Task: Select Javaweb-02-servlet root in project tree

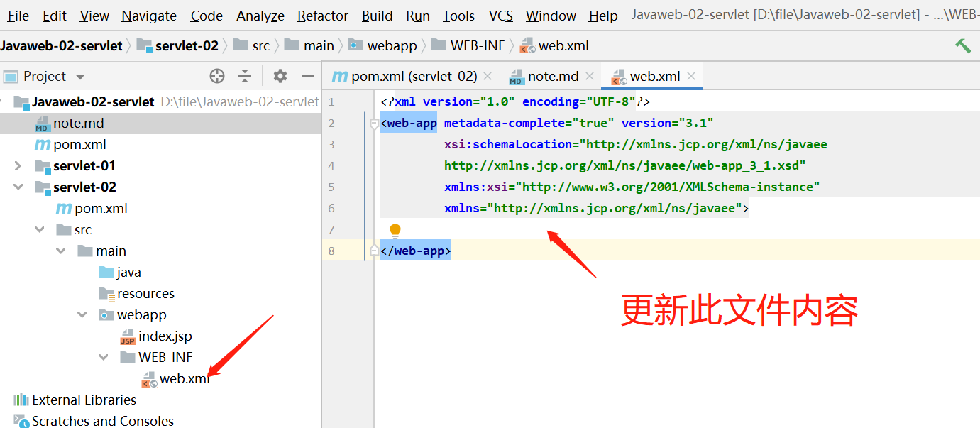Action: coord(93,101)
